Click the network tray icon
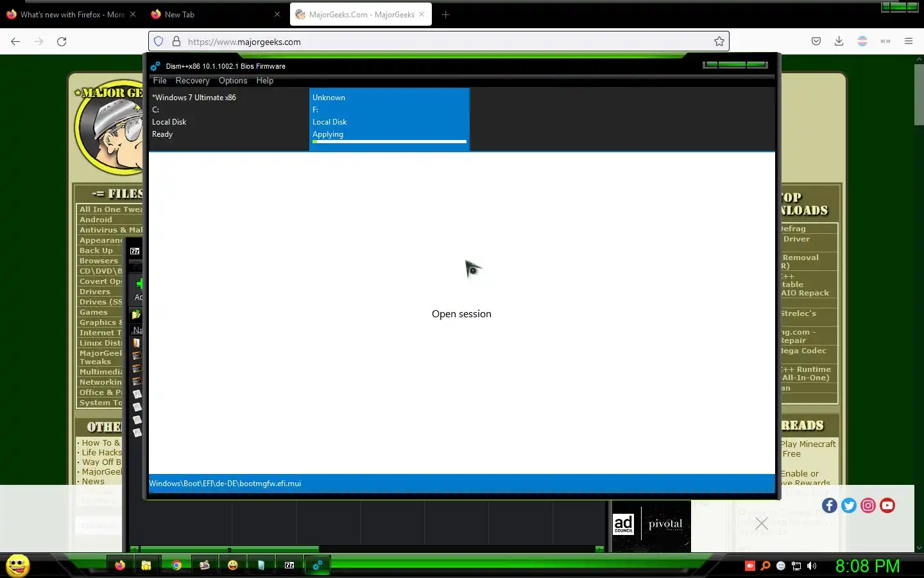 pos(796,566)
